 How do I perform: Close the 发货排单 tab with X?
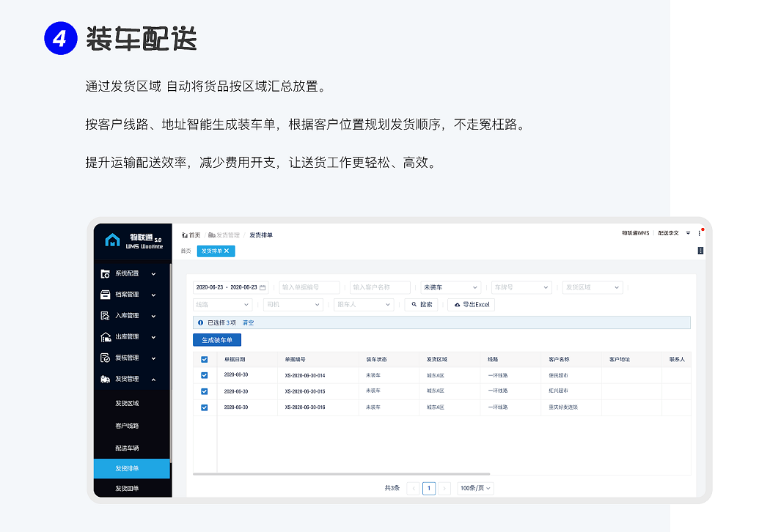point(227,251)
